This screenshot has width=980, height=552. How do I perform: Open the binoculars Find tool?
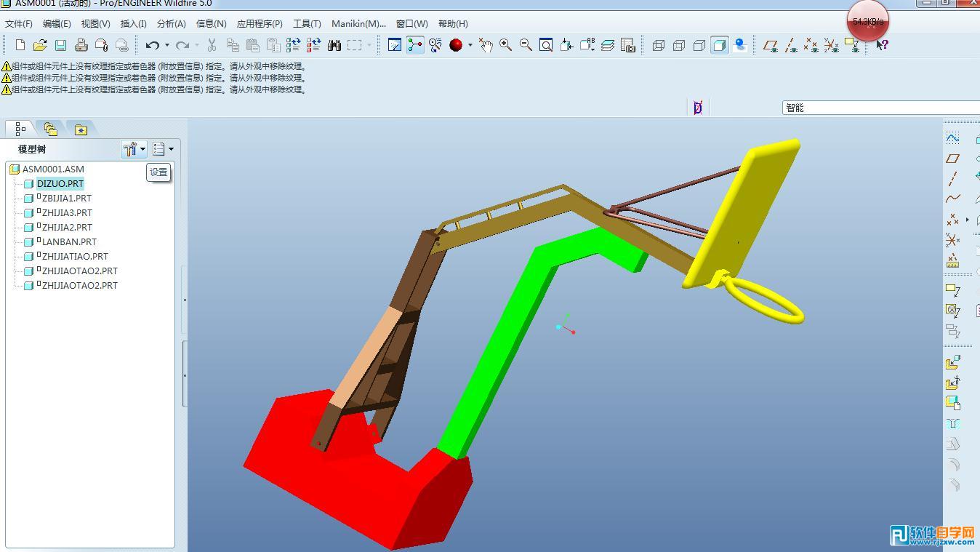334,45
